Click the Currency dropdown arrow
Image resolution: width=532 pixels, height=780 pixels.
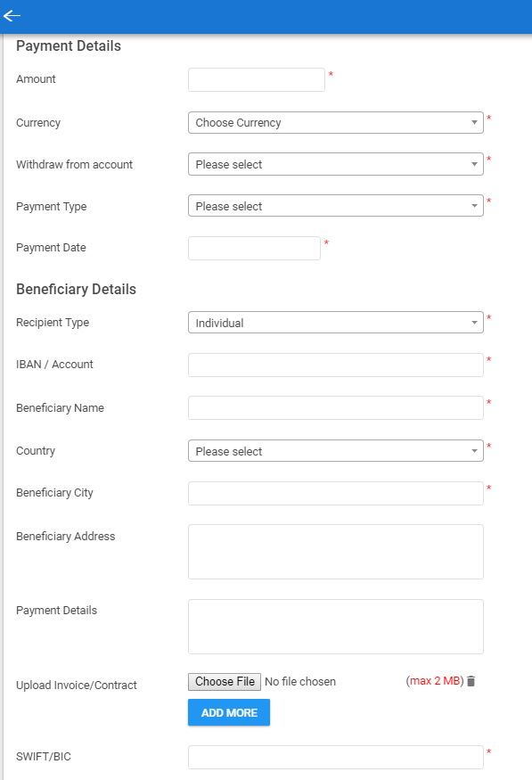(x=474, y=122)
